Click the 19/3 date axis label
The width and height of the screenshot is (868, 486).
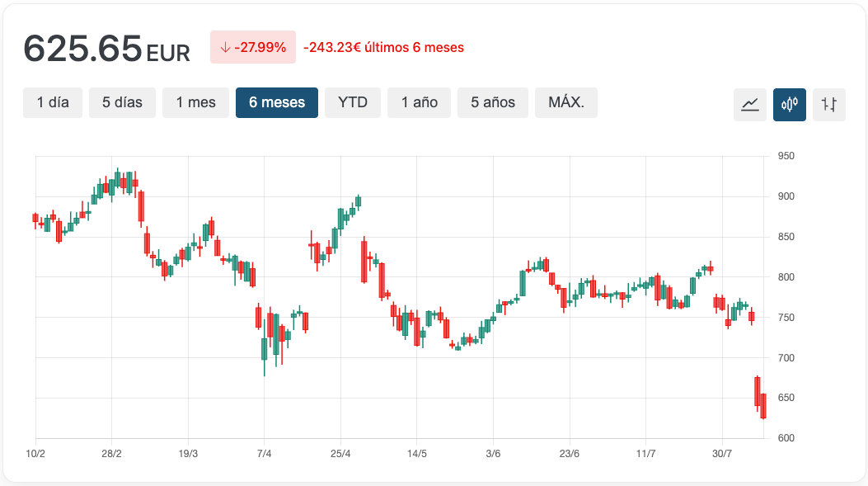[188, 454]
